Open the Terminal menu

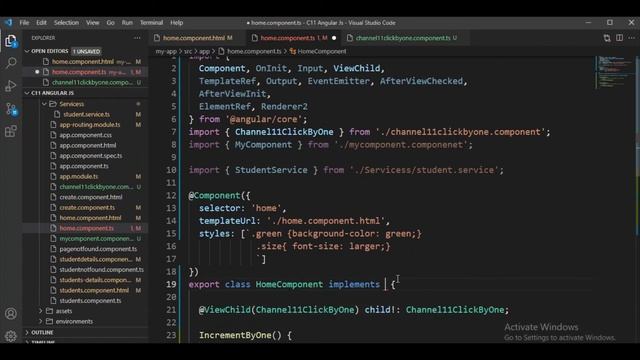151,22
